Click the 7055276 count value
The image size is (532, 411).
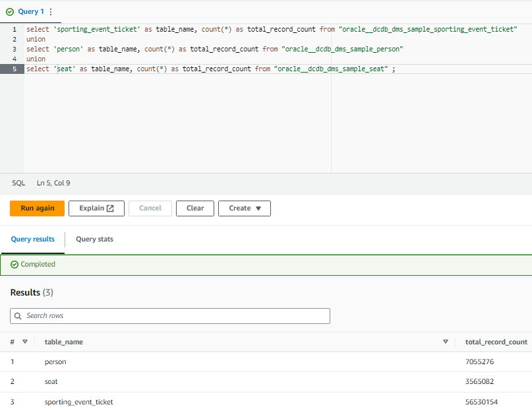coord(479,362)
